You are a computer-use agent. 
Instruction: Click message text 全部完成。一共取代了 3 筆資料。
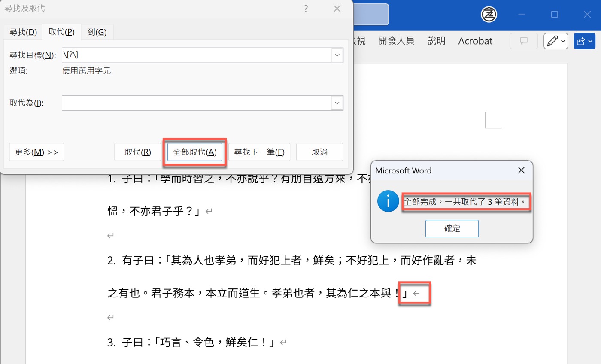(x=466, y=201)
